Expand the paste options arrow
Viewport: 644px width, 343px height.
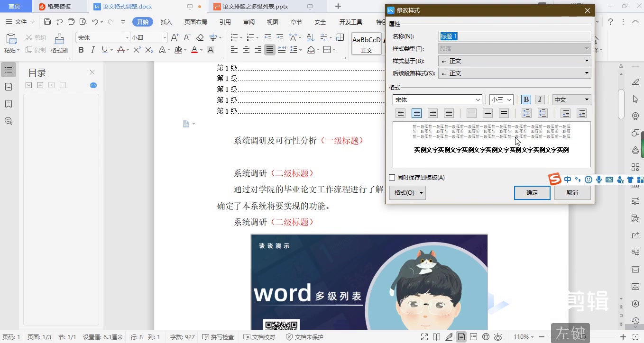18,50
